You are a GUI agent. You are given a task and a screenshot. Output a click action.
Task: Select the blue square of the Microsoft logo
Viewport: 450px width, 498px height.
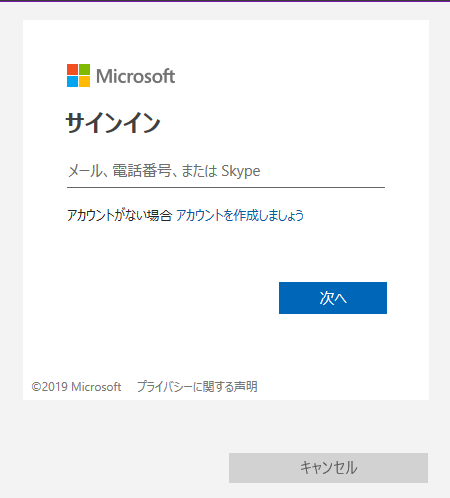tap(72, 82)
